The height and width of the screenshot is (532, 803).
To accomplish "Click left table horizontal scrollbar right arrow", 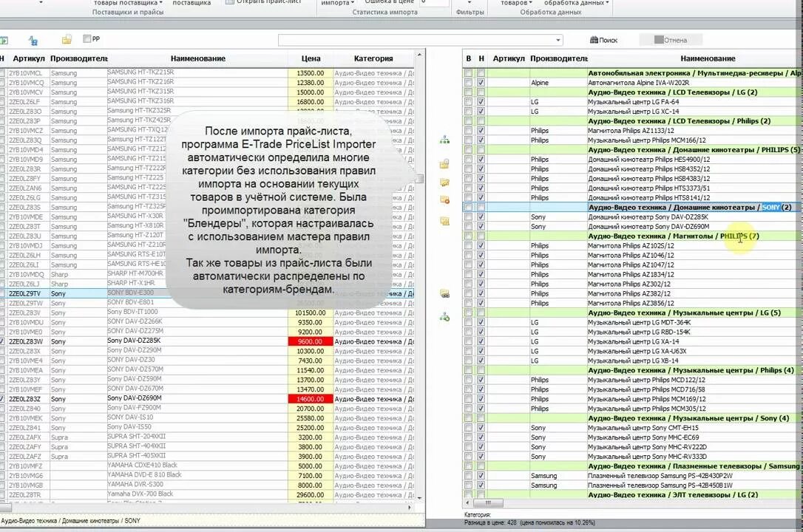I will pyautogui.click(x=409, y=508).
